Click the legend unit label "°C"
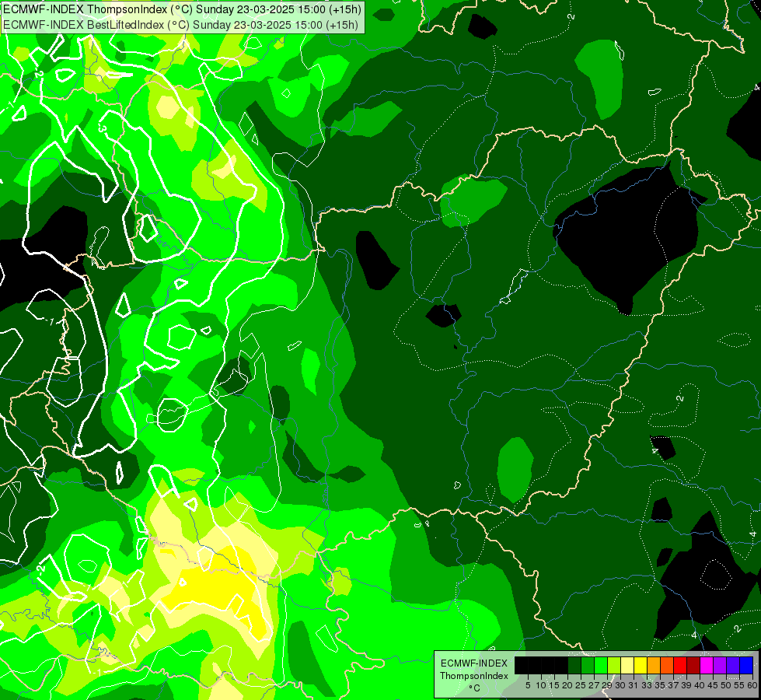 (x=475, y=688)
